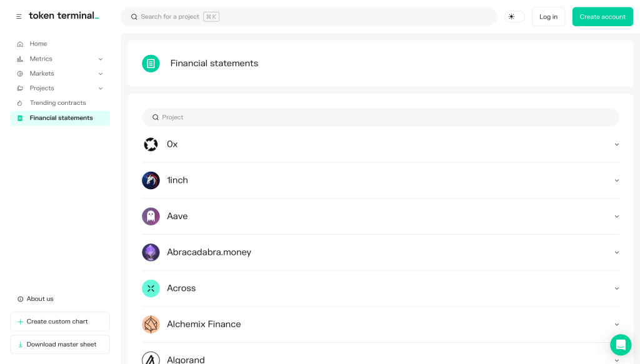This screenshot has height=364, width=640.
Task: Click the Abracadabra.money logo
Action: point(151,252)
